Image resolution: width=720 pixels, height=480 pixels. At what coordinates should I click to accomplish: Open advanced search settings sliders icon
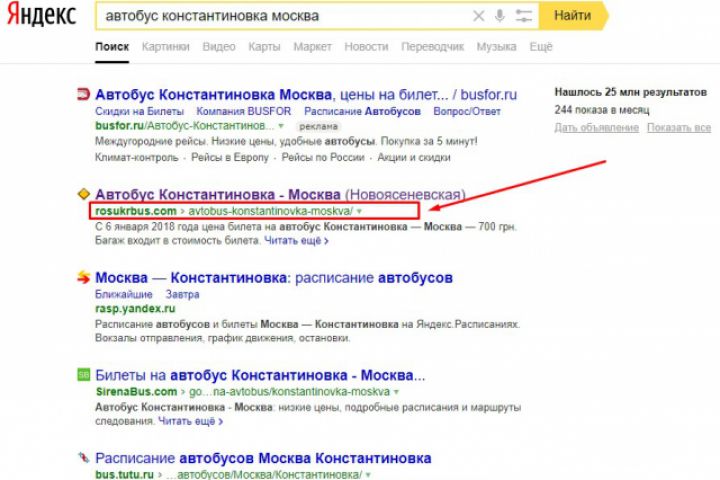click(x=523, y=16)
